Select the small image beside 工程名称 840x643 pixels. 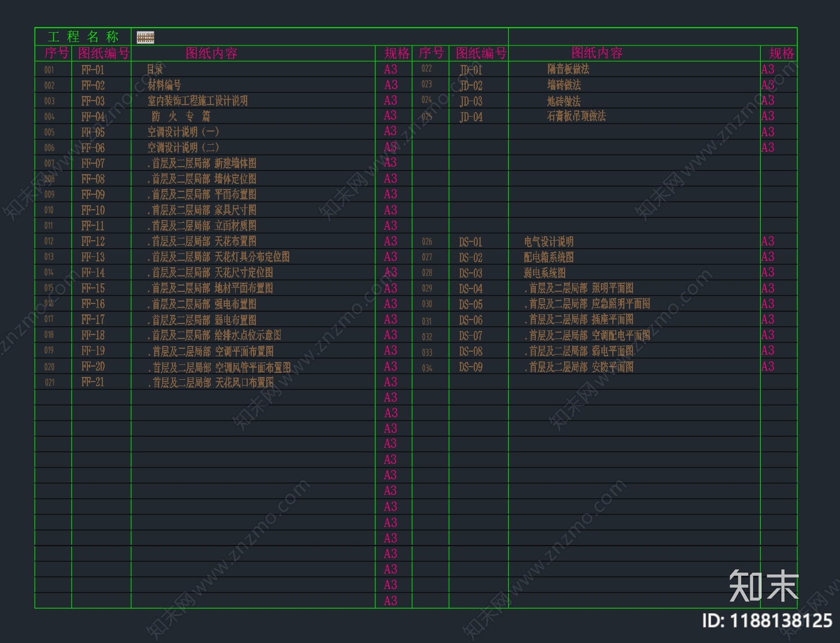click(x=145, y=37)
